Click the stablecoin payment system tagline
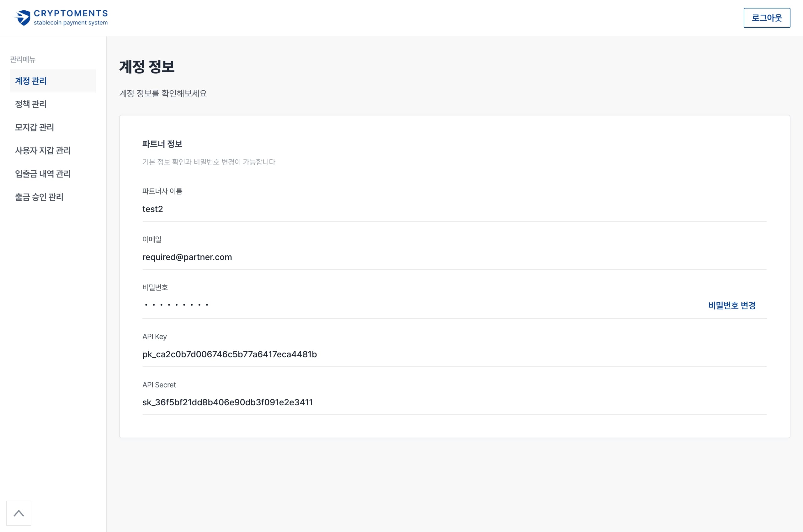 [x=71, y=23]
